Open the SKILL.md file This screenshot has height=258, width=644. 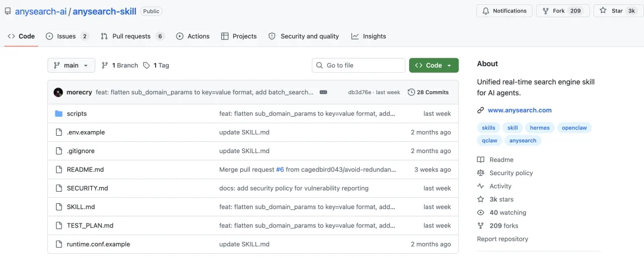pyautogui.click(x=81, y=207)
